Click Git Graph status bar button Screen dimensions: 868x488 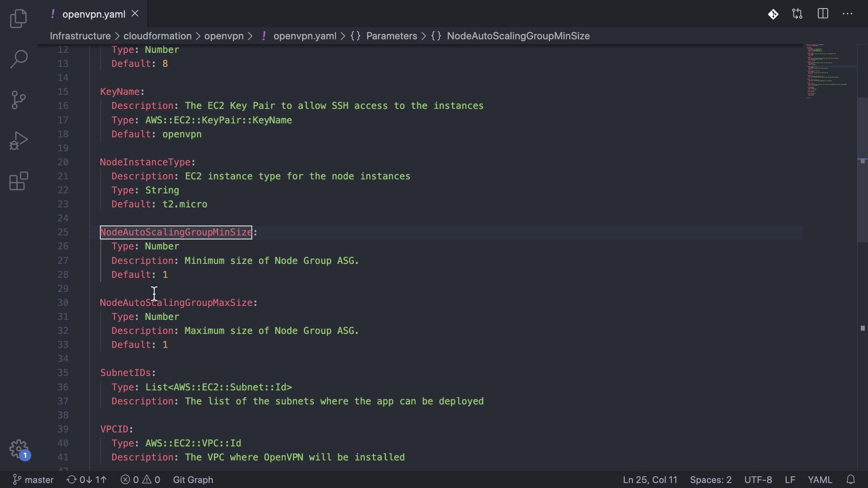click(193, 479)
